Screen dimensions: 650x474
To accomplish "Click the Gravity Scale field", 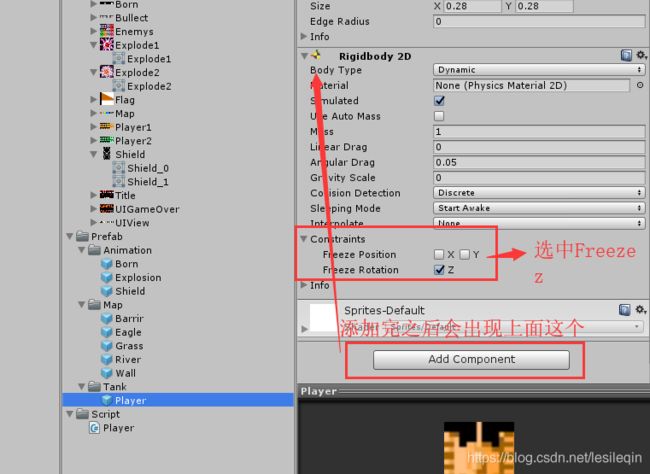I will (x=539, y=177).
